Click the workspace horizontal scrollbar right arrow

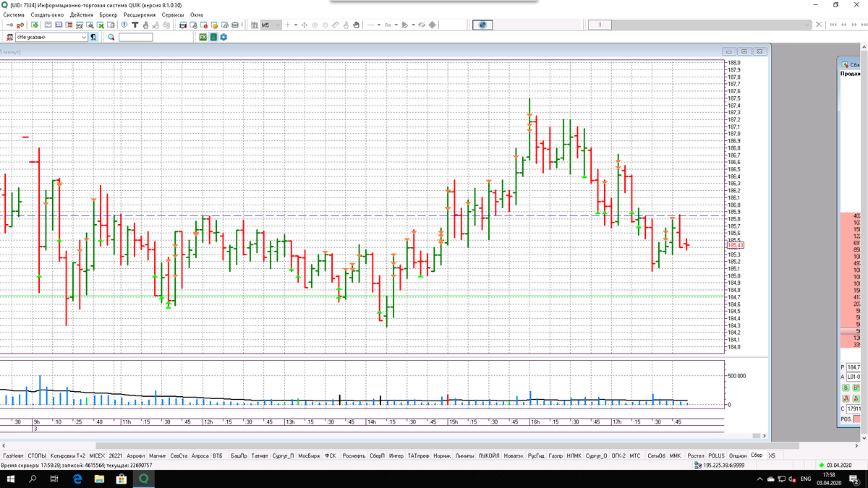856,445
